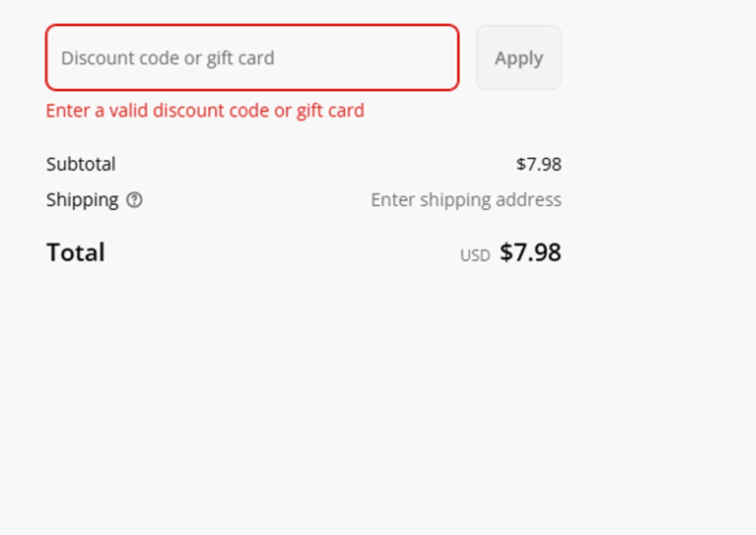The image size is (756, 535).
Task: Click the USD currency label
Action: pyautogui.click(x=475, y=256)
